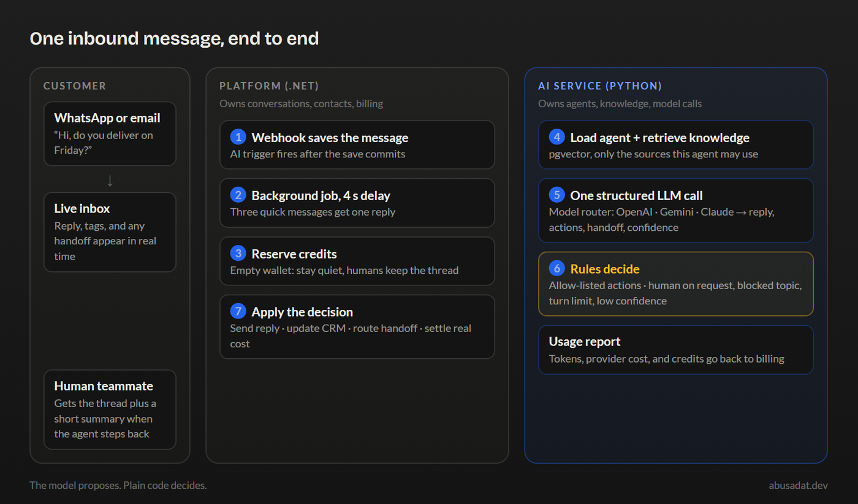The image size is (858, 504).
Task: Select the highlighted "Rules decide" step
Action: [676, 284]
